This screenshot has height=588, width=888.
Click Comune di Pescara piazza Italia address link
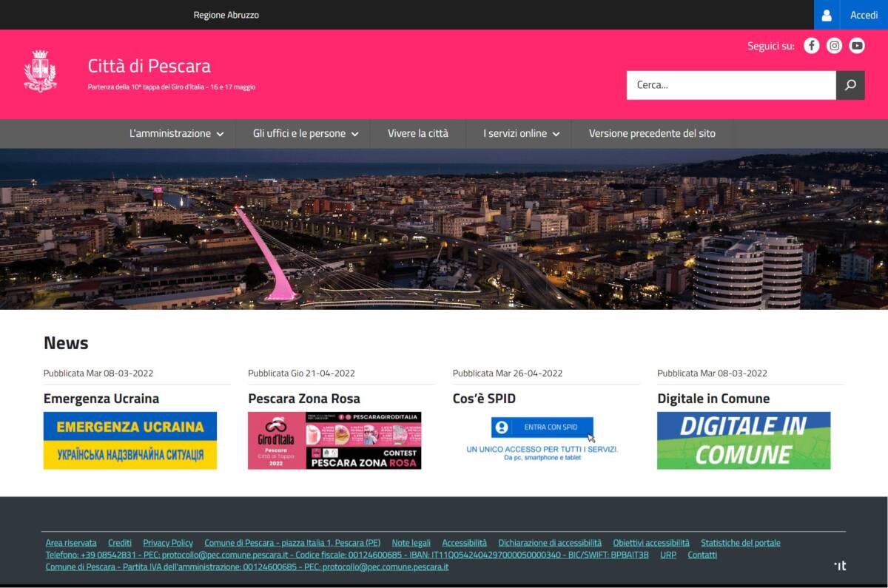(292, 543)
